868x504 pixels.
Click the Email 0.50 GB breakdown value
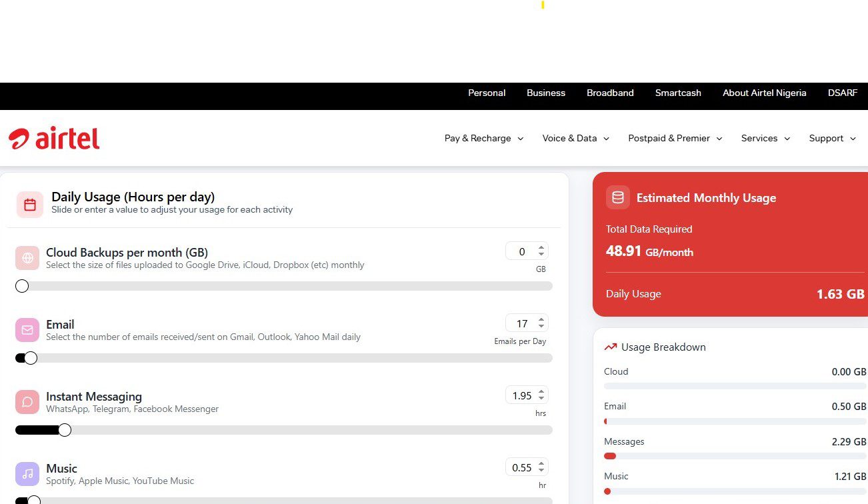(849, 407)
